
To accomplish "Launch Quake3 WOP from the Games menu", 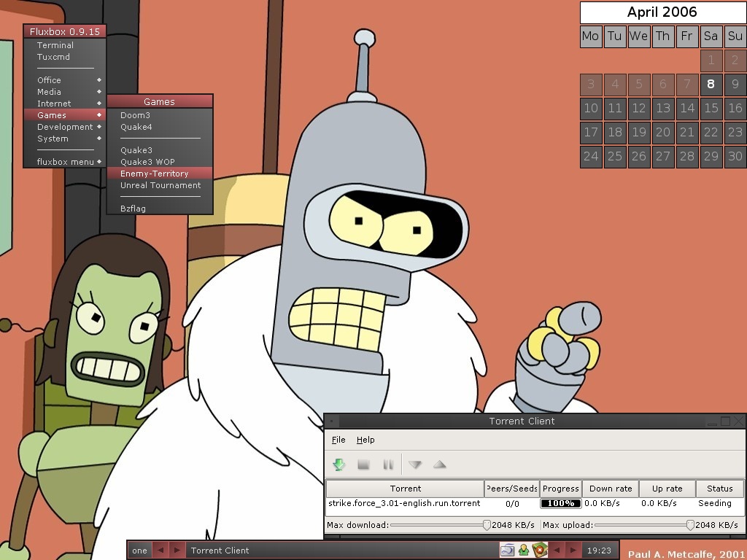I will coord(160,162).
